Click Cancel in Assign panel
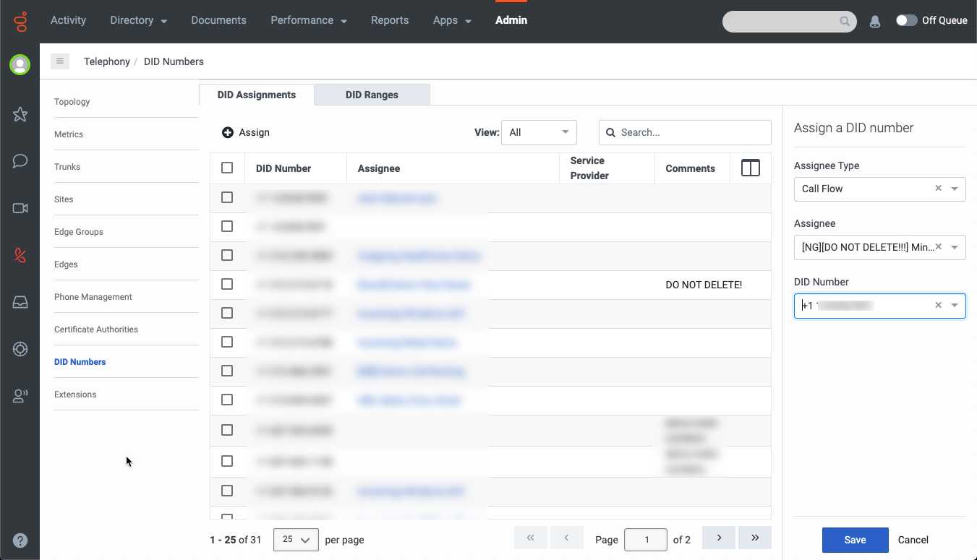This screenshot has height=560, width=977. [x=913, y=540]
